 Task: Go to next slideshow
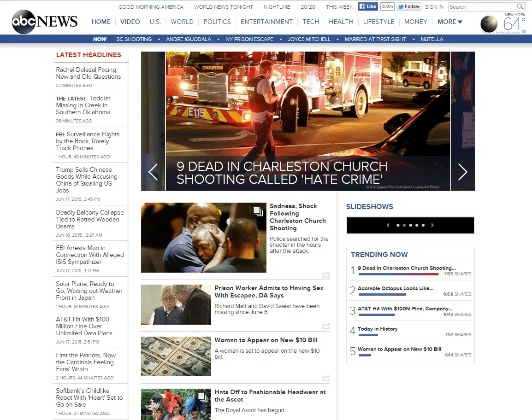point(432,225)
